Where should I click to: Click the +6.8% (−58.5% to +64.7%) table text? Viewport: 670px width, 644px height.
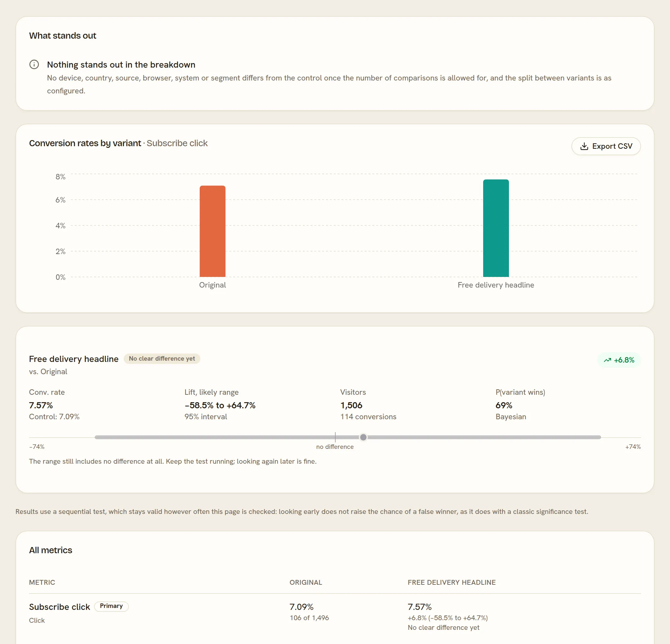447,618
